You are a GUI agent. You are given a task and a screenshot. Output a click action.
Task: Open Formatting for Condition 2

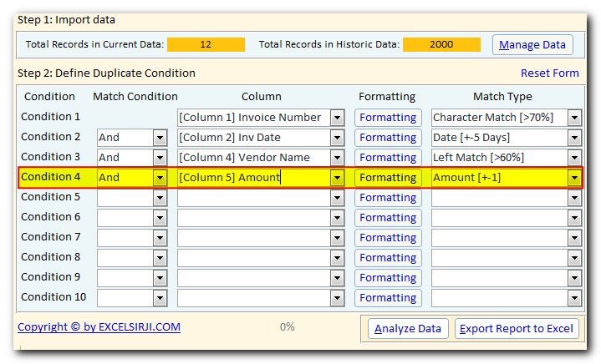coord(388,138)
